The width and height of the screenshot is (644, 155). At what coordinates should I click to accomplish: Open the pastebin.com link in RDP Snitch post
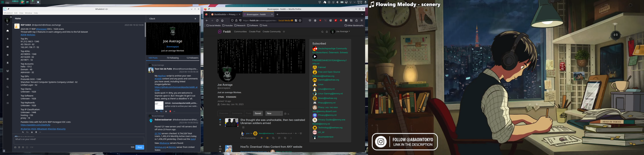click(36, 125)
